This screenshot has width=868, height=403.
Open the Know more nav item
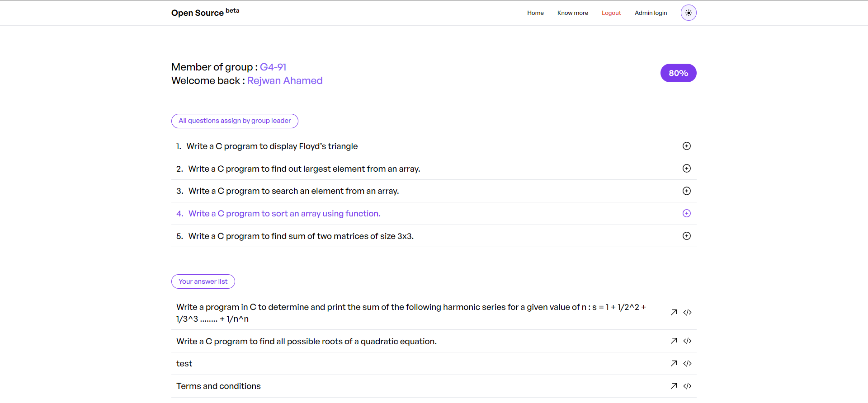coord(572,13)
